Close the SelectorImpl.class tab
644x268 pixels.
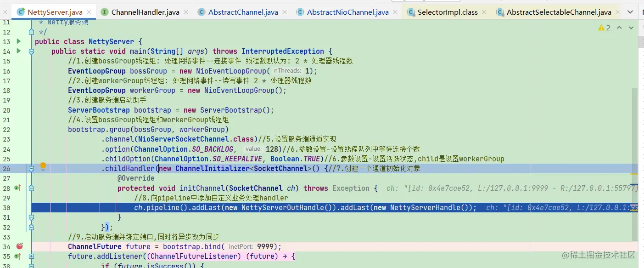click(484, 12)
